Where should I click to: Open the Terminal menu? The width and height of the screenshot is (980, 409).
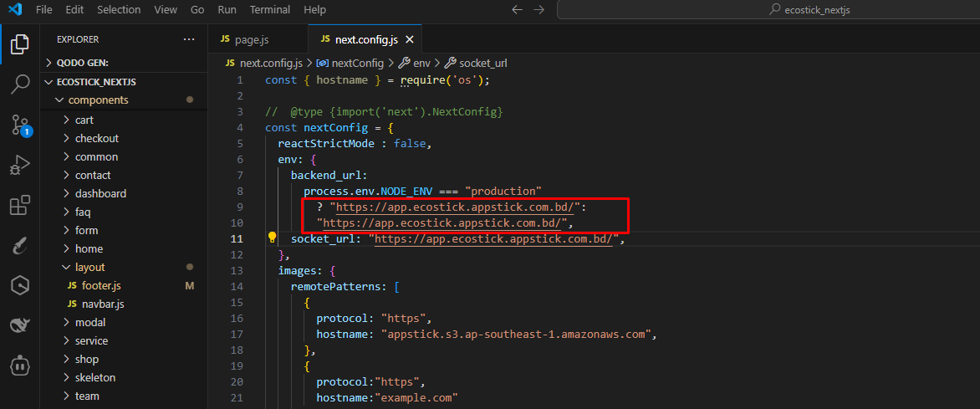coord(269,10)
